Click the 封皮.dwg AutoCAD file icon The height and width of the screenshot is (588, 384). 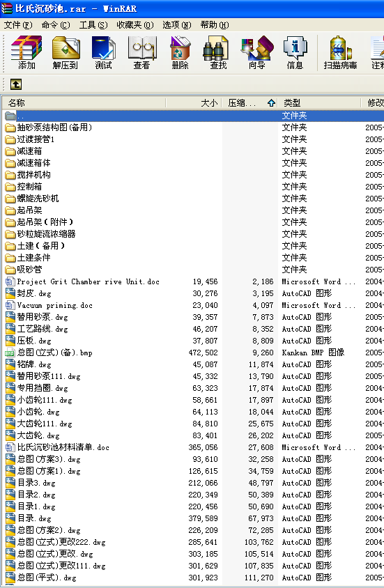pos(10,293)
